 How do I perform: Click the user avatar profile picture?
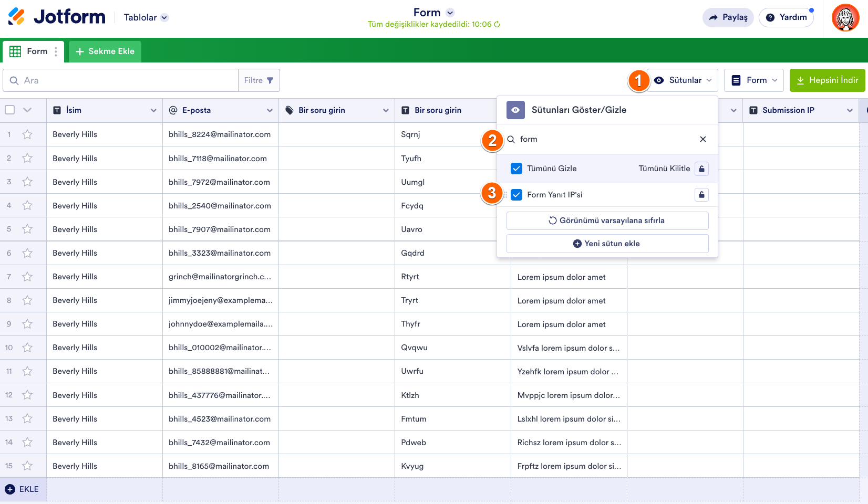(845, 18)
